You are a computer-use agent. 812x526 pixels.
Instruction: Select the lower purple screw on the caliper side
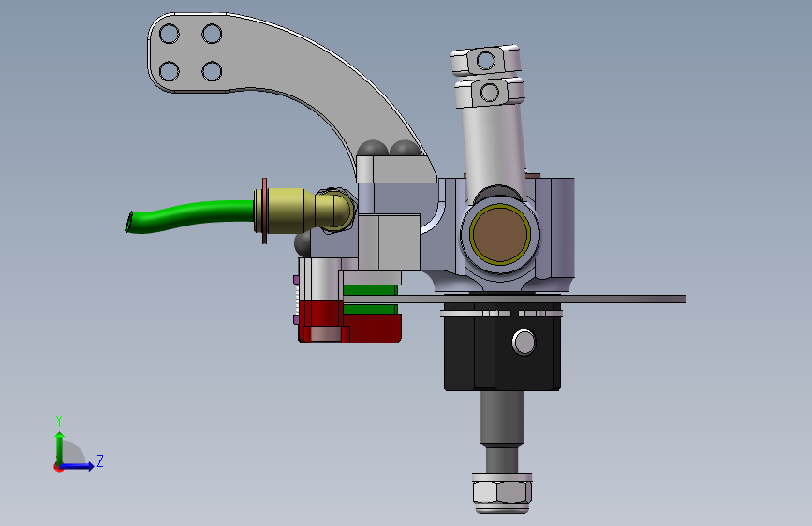(296, 320)
